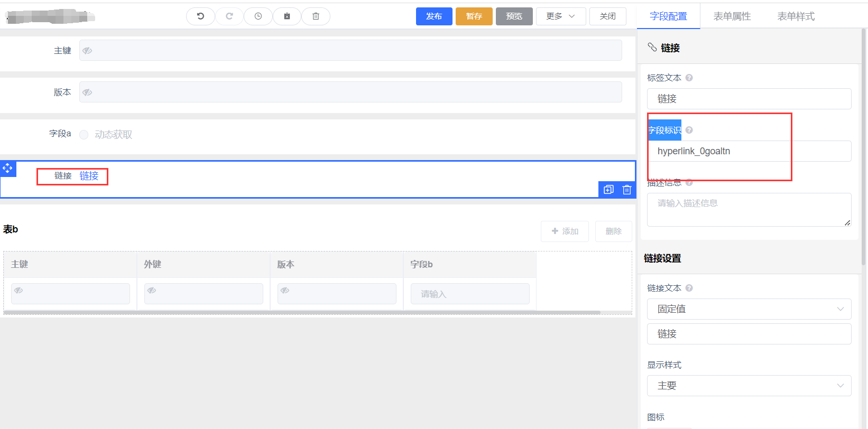Open the history clock icon

coord(258,16)
